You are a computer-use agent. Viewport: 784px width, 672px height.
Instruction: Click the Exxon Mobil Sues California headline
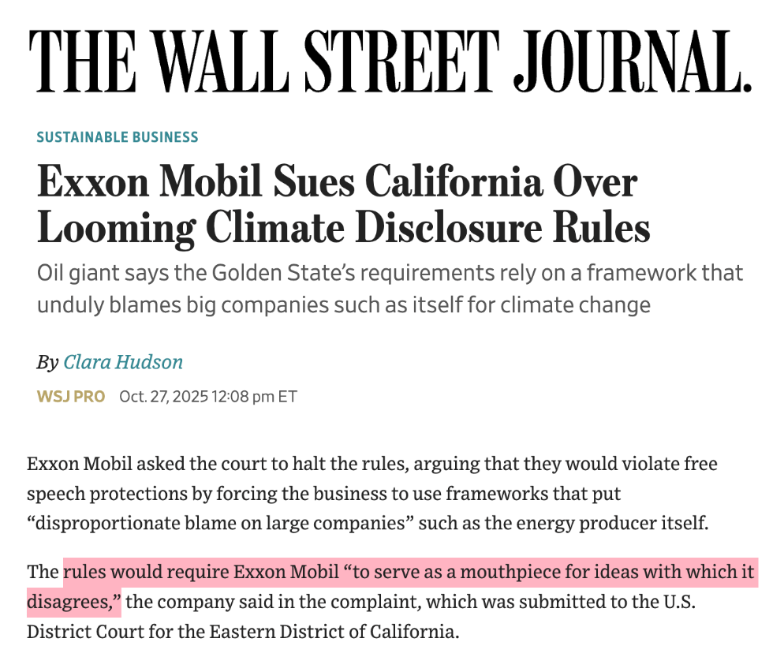337,184
